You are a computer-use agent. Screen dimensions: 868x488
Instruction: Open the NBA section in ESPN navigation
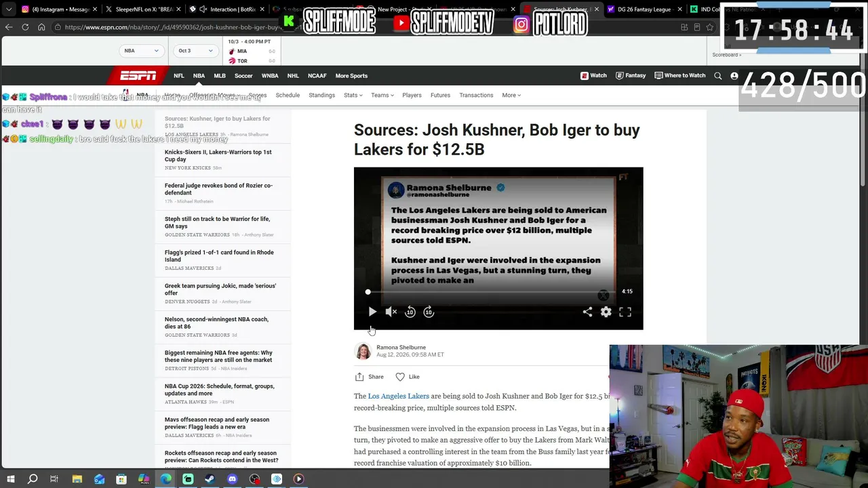199,76
